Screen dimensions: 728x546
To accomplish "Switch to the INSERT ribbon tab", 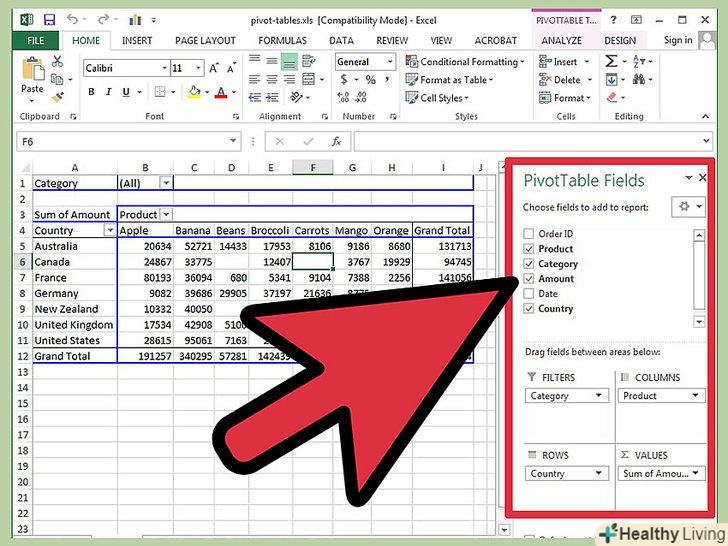I will pos(137,41).
